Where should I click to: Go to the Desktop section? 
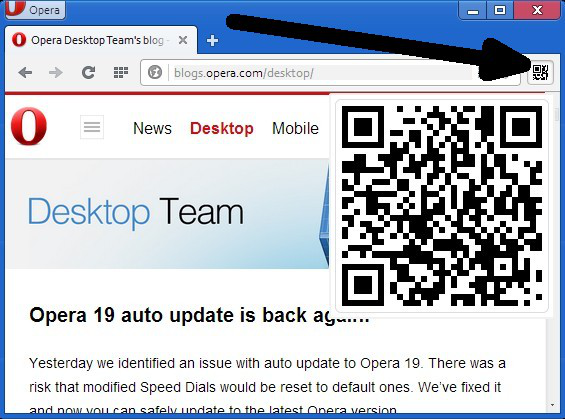[222, 128]
